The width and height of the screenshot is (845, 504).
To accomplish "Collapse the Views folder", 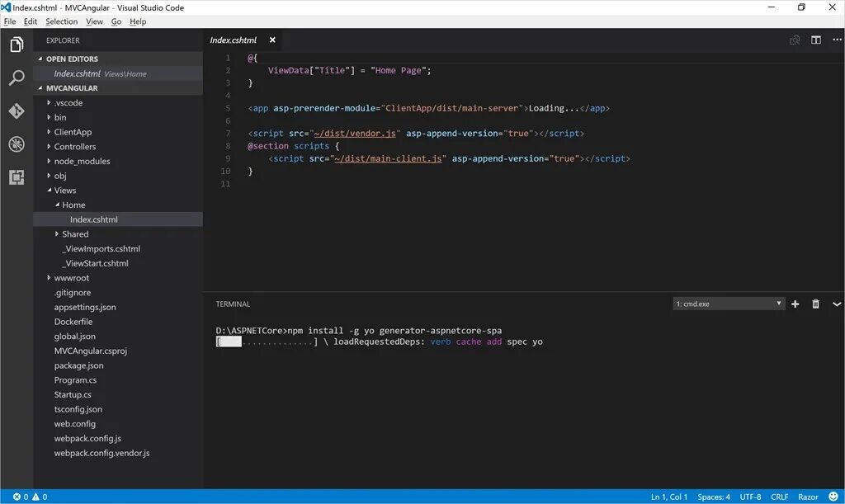I will [x=49, y=190].
